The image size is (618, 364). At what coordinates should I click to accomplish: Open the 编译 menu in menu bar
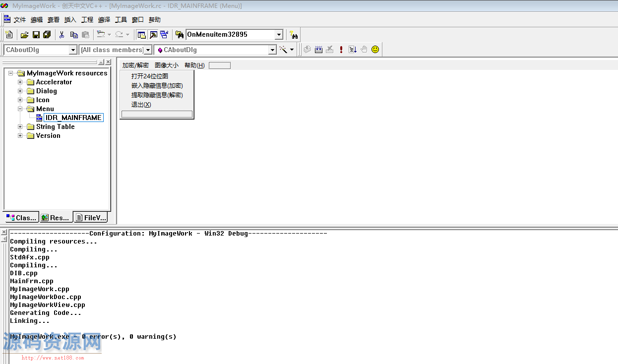(x=104, y=20)
